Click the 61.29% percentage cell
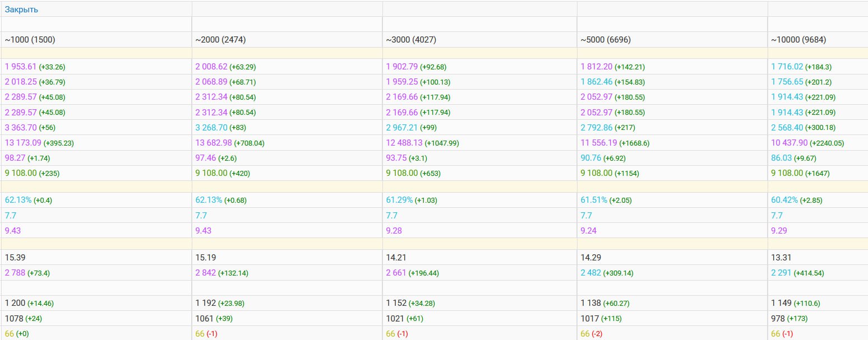Viewport: 868px width, 340px height. point(399,200)
